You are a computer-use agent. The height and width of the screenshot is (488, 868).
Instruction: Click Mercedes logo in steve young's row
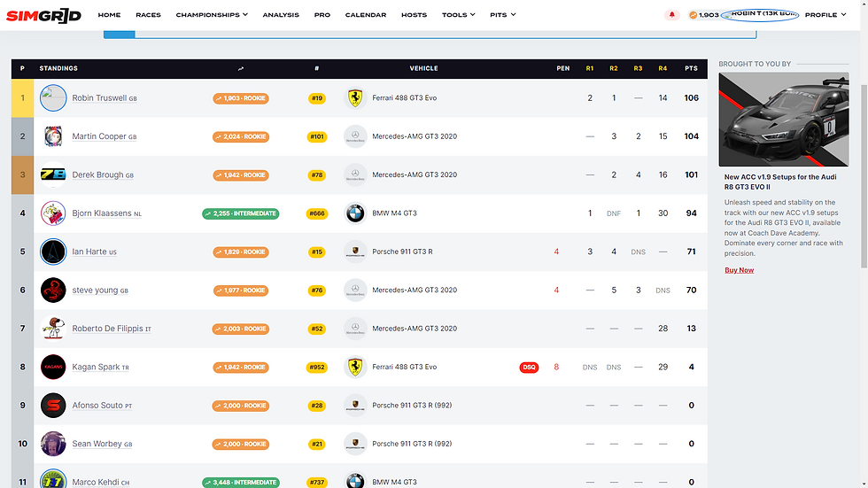tap(355, 290)
